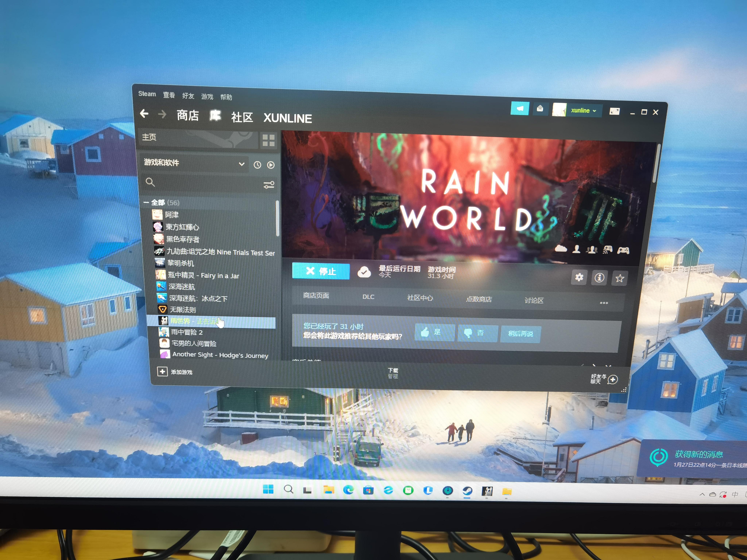The image size is (747, 560).
Task: Open Rain World settings gear
Action: (x=579, y=277)
